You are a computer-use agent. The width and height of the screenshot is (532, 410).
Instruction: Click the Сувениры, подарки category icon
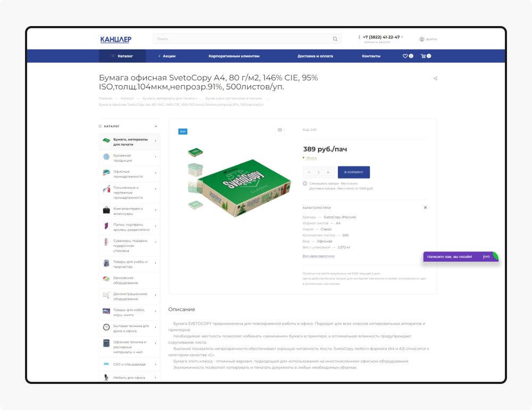coord(106,242)
